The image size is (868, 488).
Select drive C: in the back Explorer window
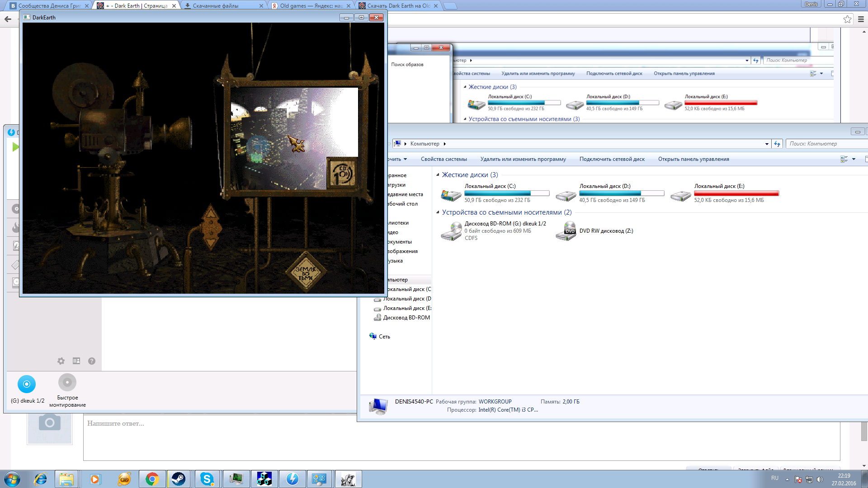514,103
